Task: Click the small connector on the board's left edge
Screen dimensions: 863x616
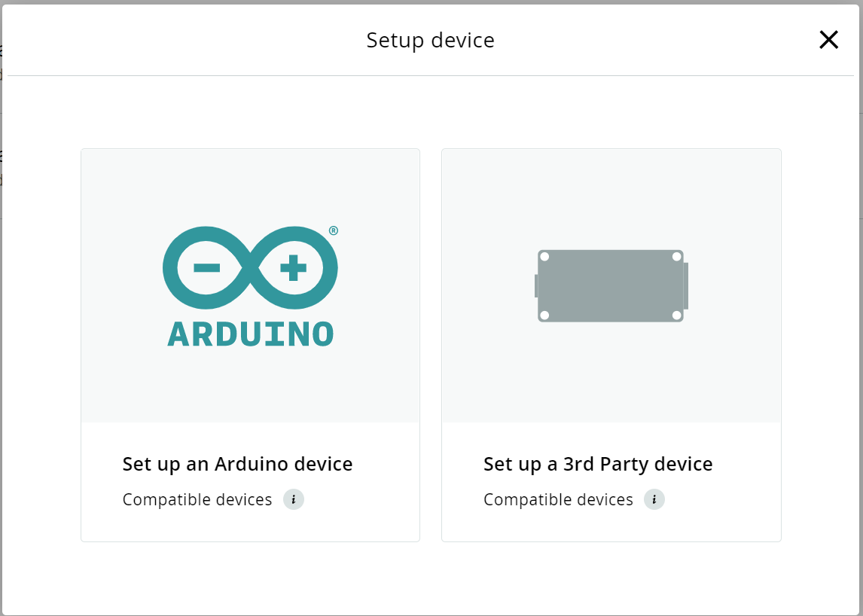Action: [536, 285]
